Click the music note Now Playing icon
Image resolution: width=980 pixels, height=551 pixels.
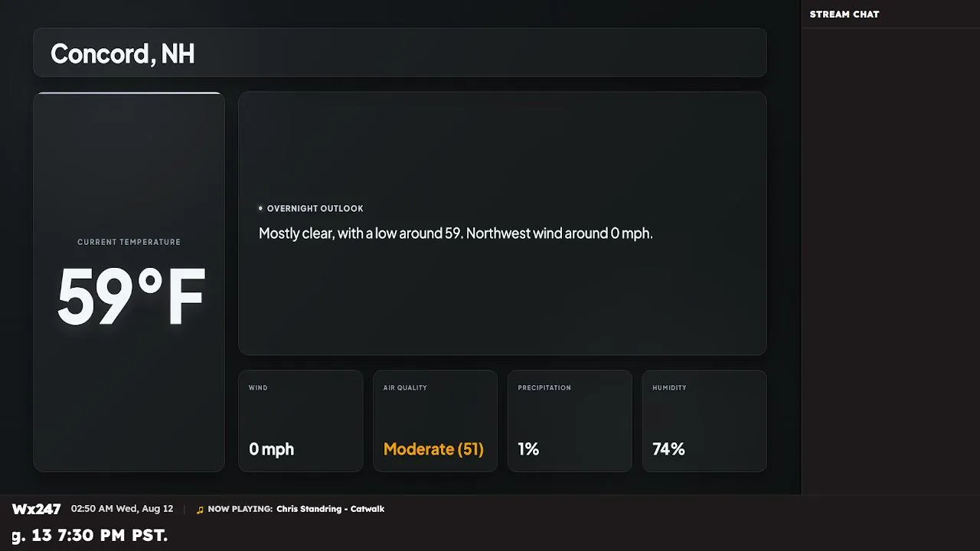click(x=200, y=510)
